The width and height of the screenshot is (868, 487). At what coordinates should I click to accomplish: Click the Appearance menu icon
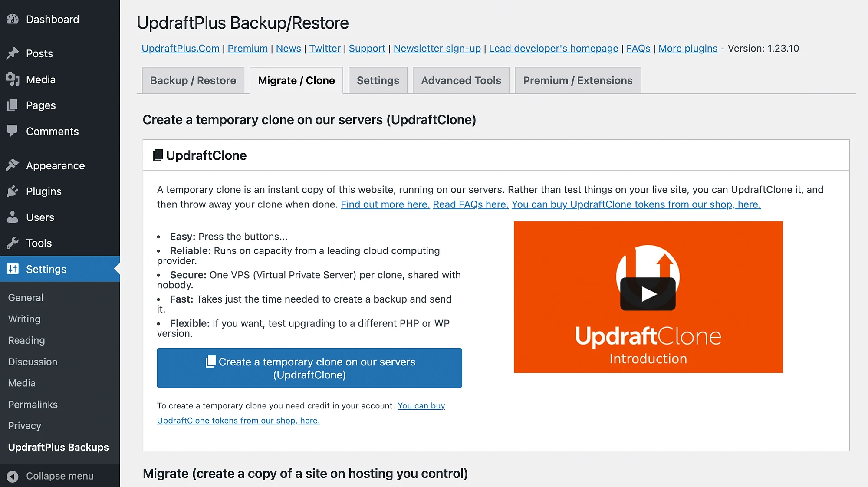tap(13, 166)
